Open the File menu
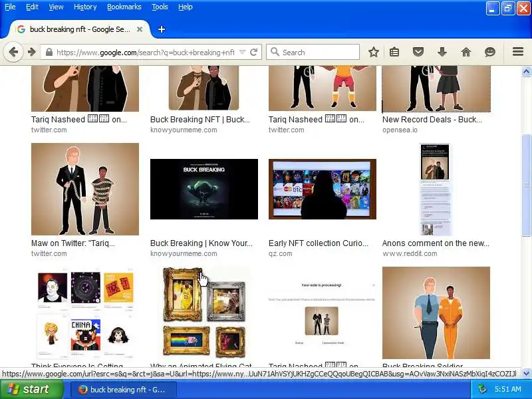This screenshot has width=532, height=399. (x=10, y=7)
